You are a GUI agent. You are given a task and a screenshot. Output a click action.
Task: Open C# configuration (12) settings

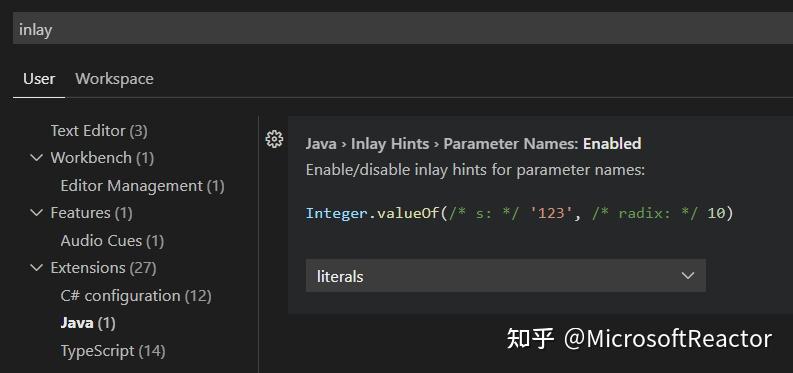coord(136,296)
